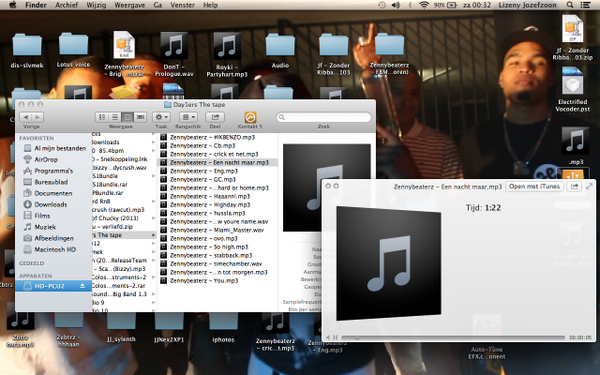This screenshot has width=600, height=375.
Task: Open the Finder menu
Action: pos(36,5)
